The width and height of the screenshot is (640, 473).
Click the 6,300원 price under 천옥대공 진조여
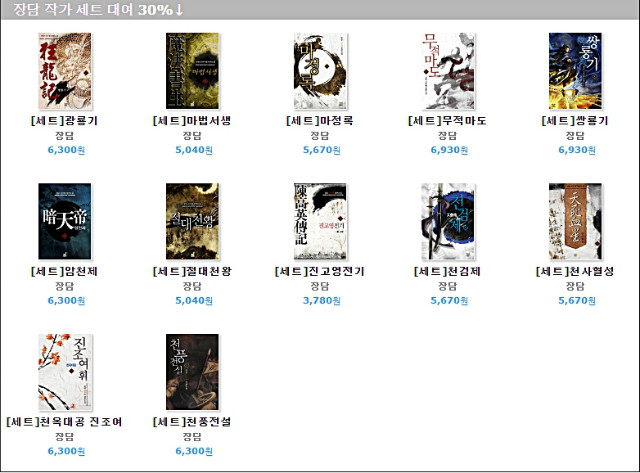pyautogui.click(x=66, y=451)
